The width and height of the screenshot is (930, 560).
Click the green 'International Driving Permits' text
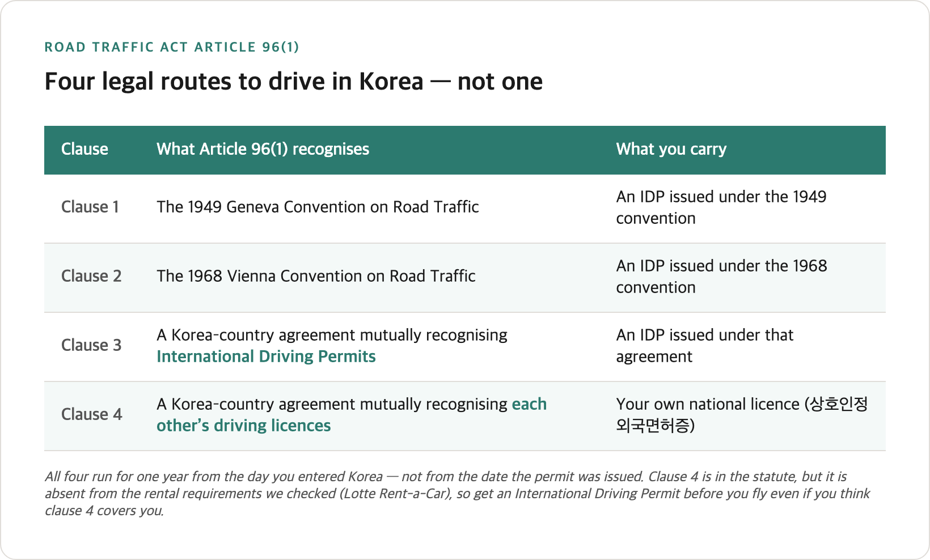tap(266, 357)
